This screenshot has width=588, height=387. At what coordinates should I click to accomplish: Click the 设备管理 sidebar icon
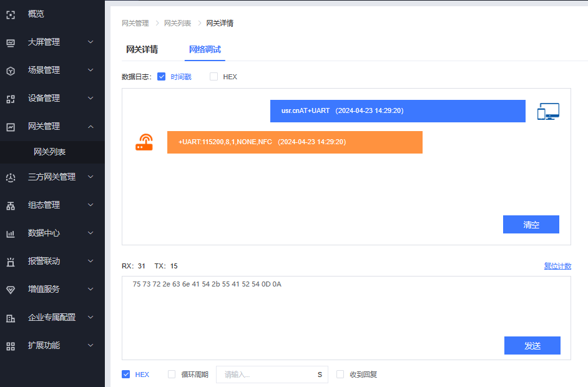pyautogui.click(x=11, y=99)
